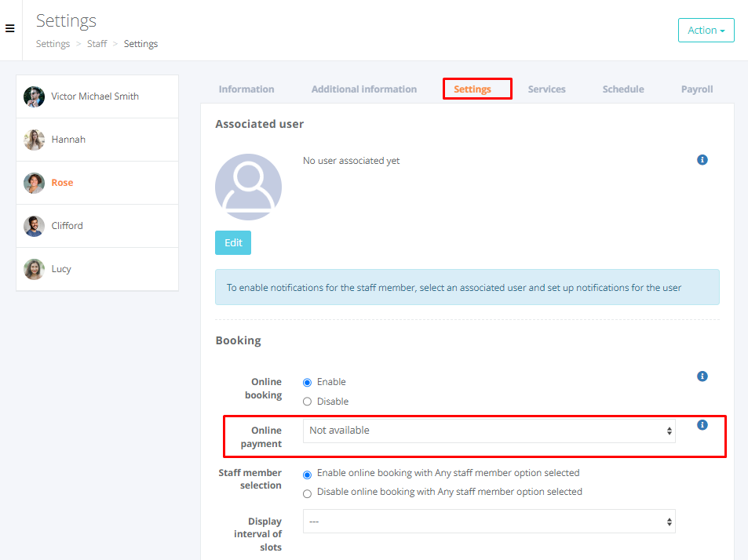Screen dimensions: 748x560
Task: Switch to the Schedule tab
Action: point(623,89)
